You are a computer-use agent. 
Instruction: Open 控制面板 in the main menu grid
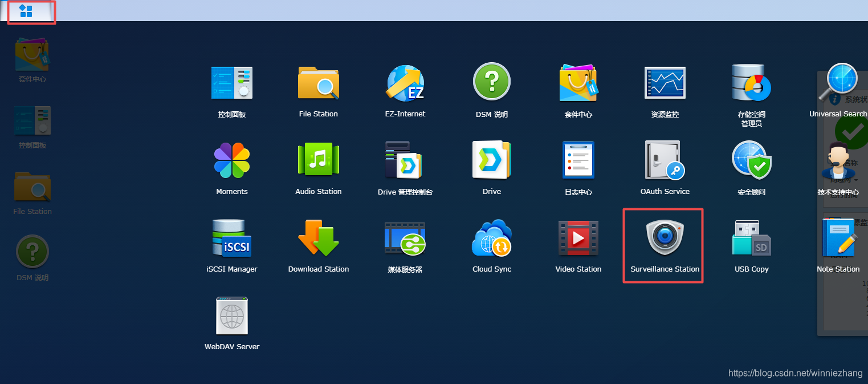pyautogui.click(x=232, y=83)
